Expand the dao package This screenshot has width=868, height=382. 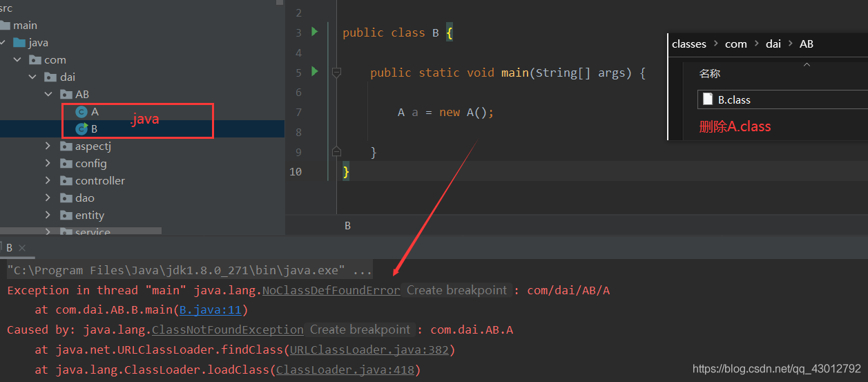pyautogui.click(x=48, y=198)
